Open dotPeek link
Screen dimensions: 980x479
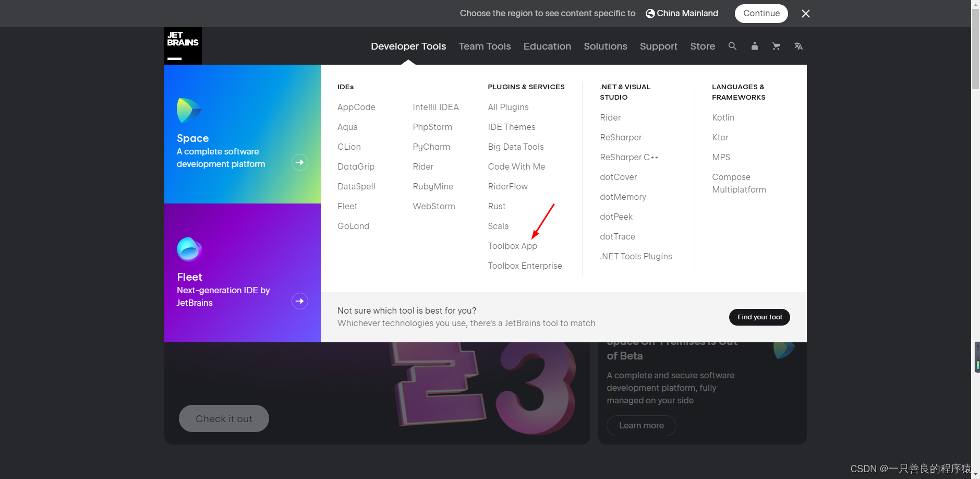click(x=616, y=217)
